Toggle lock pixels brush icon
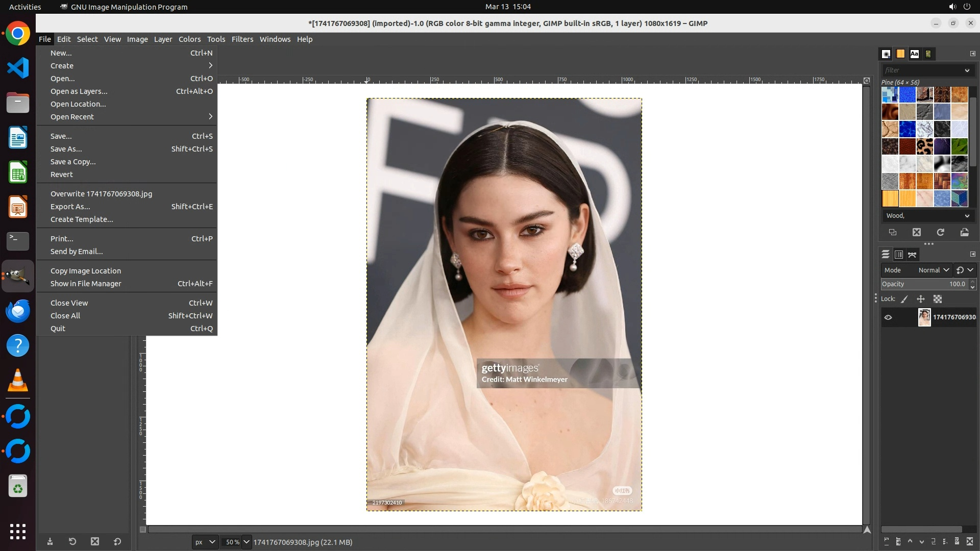 pyautogui.click(x=904, y=299)
